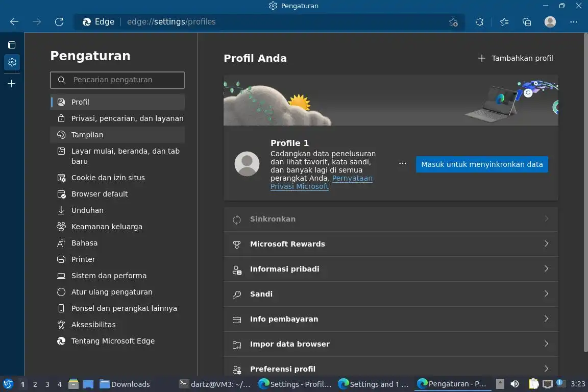588x392 pixels.
Task: Open Keamanan keluarga section
Action: 117,227
